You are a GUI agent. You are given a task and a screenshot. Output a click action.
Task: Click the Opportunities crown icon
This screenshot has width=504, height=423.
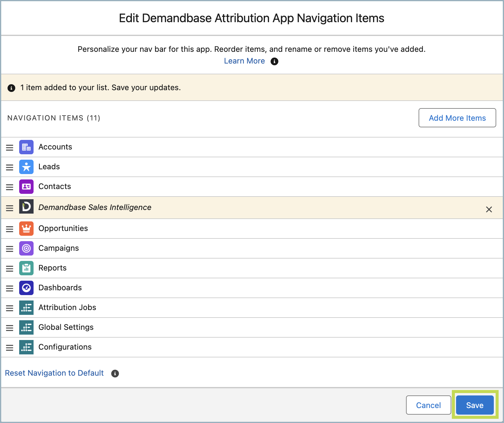click(26, 229)
